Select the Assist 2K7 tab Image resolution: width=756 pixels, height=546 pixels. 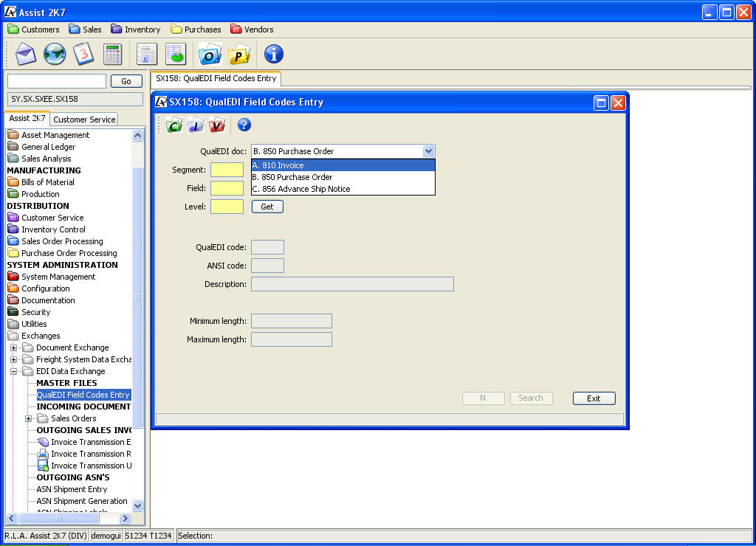[27, 119]
